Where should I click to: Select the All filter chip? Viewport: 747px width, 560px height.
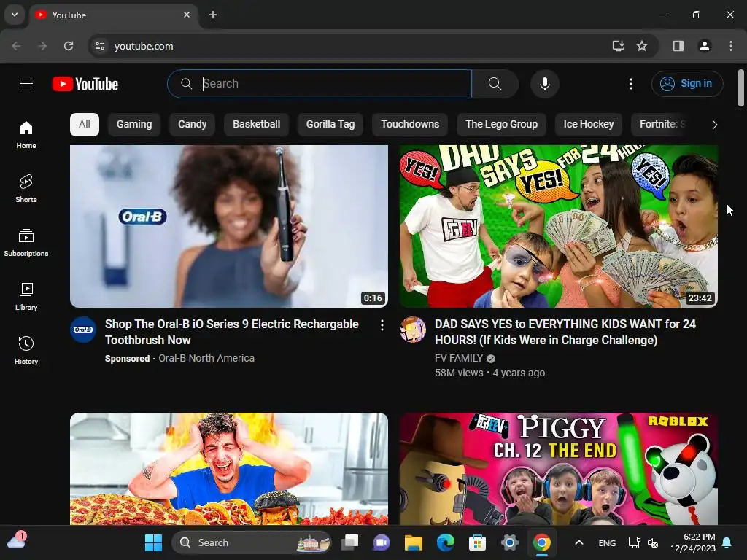(85, 124)
